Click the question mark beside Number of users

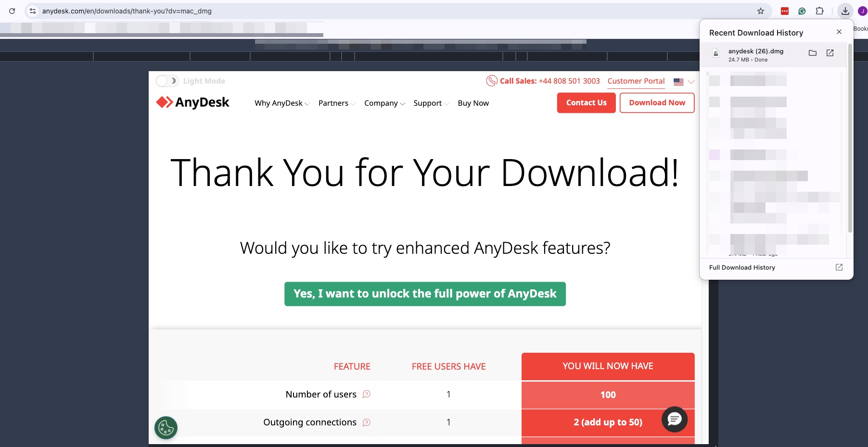pyautogui.click(x=367, y=394)
